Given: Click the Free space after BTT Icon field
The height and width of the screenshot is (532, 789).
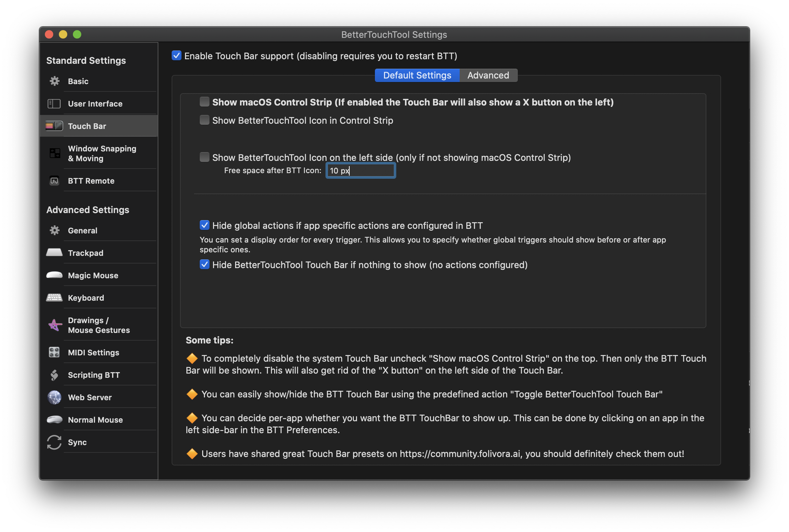Looking at the screenshot, I should tap(361, 171).
